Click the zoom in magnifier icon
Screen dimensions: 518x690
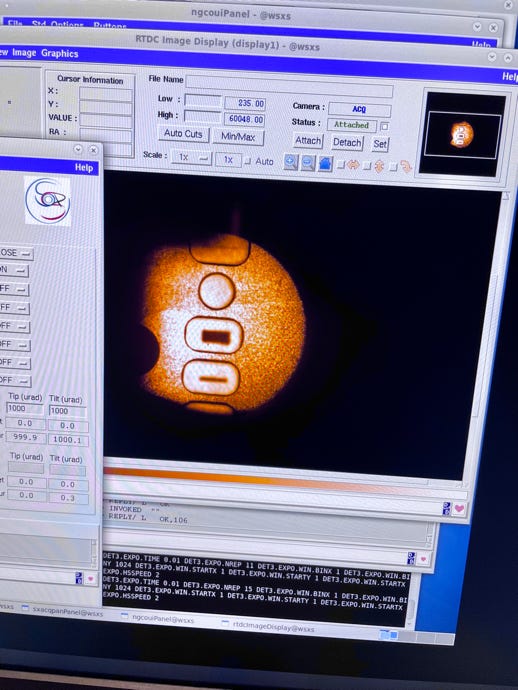(x=290, y=162)
